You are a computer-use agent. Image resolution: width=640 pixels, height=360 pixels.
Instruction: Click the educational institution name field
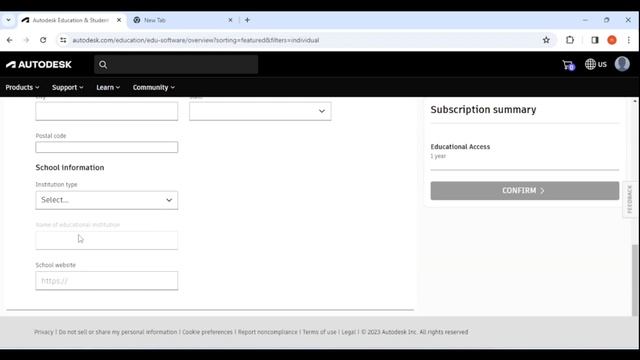pos(107,240)
